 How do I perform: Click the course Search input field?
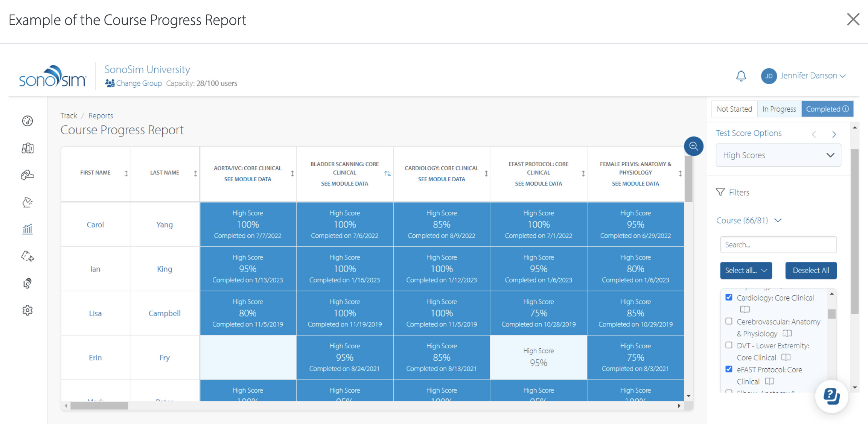(778, 244)
